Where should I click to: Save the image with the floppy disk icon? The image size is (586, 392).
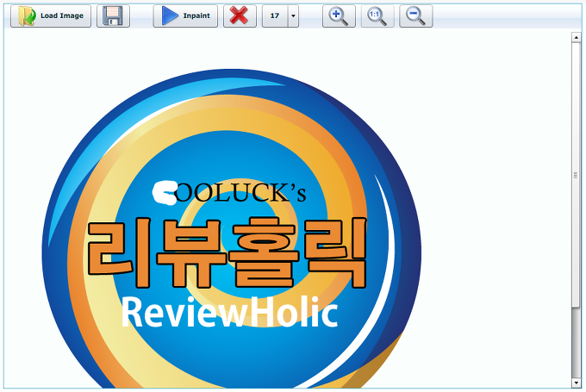click(x=113, y=16)
